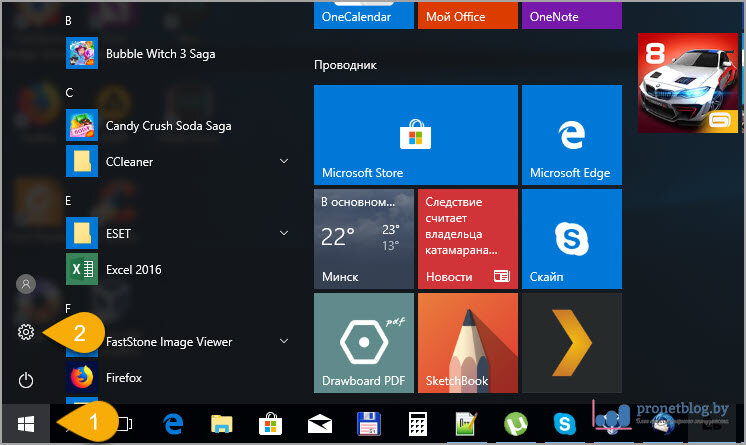Image resolution: width=746 pixels, height=445 pixels.
Task: Jump to letter C section header
Action: click(69, 92)
